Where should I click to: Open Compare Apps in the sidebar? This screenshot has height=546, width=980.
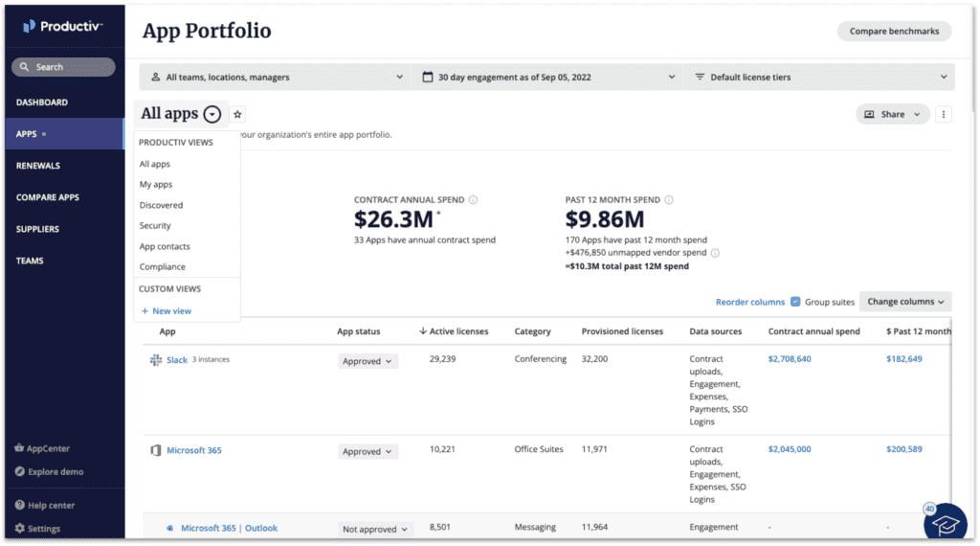tap(48, 197)
